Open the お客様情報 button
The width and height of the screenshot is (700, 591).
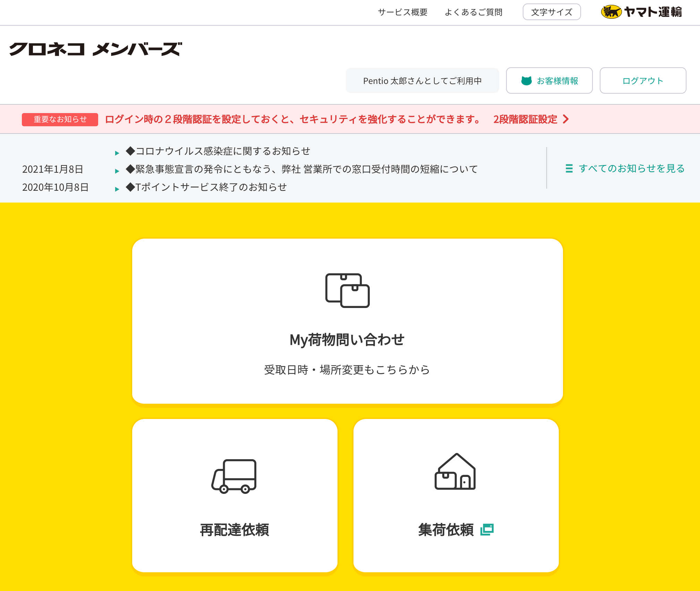[x=549, y=81]
